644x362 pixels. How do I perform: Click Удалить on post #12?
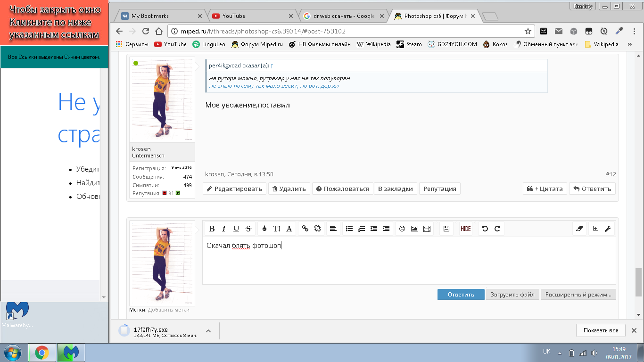(x=289, y=189)
